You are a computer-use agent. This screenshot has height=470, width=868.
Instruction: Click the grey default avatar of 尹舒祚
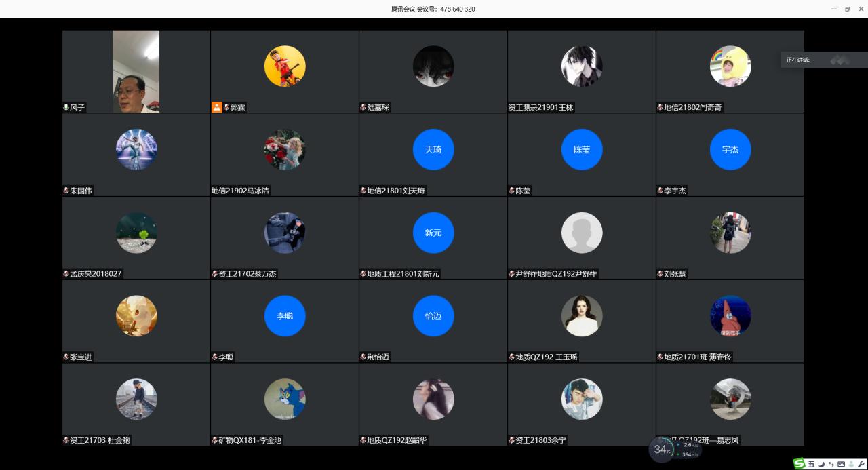(582, 233)
